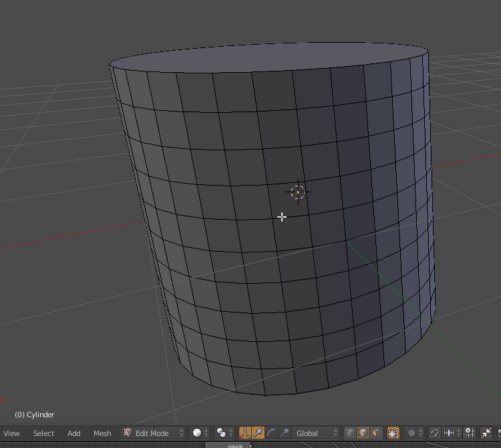This screenshot has height=448, width=501.
Task: Switch to edge select mode
Action: pos(363,433)
